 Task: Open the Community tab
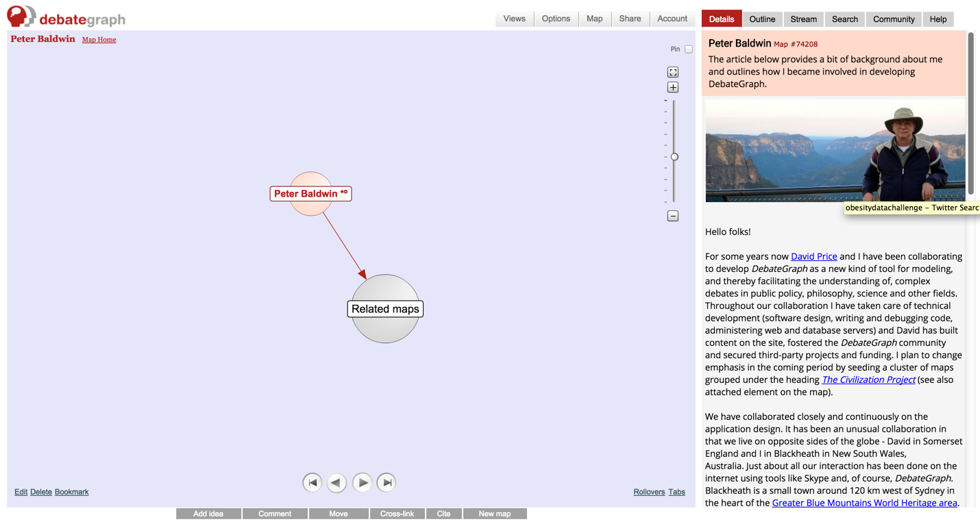(x=894, y=19)
